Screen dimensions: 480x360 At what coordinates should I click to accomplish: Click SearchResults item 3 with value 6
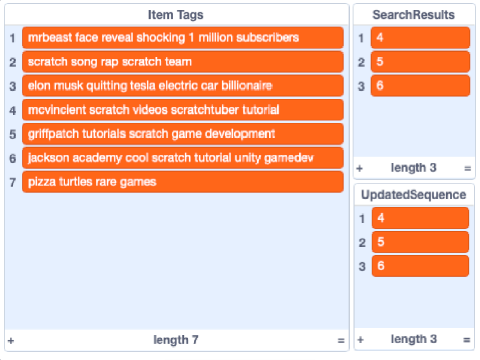420,86
